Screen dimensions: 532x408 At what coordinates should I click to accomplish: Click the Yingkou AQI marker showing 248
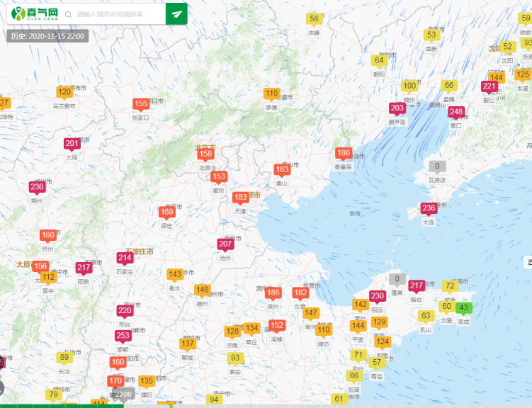click(456, 112)
